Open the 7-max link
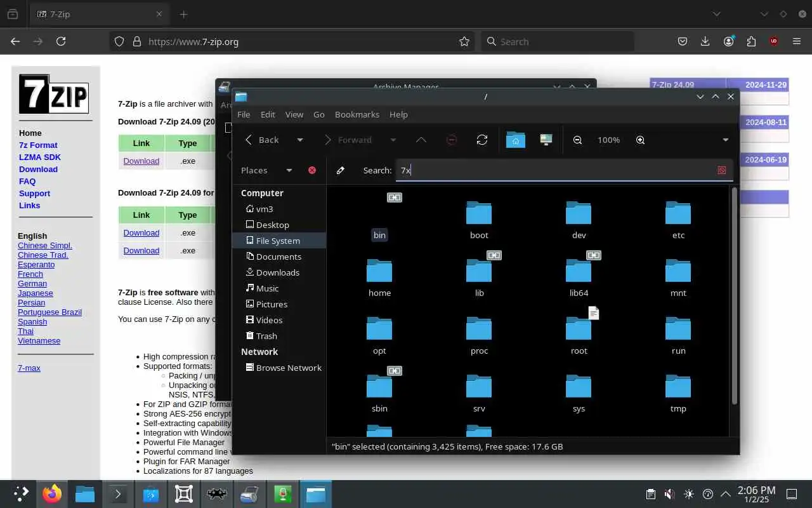Image resolution: width=812 pixels, height=508 pixels. (x=29, y=368)
